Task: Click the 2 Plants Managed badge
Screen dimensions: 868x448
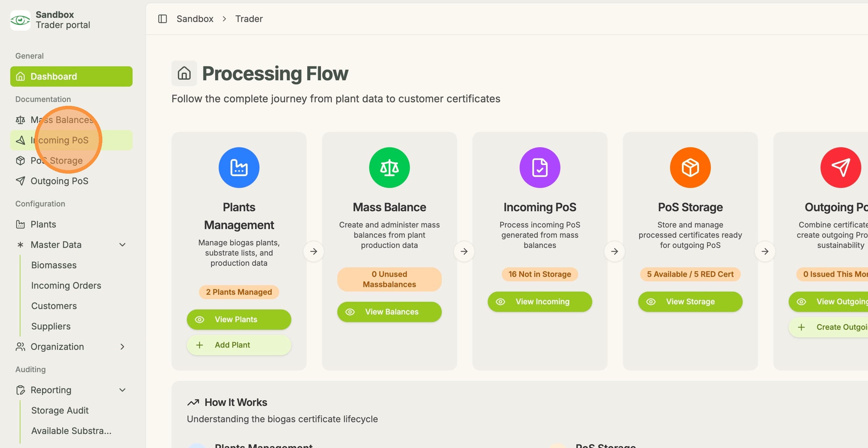Action: tap(239, 292)
